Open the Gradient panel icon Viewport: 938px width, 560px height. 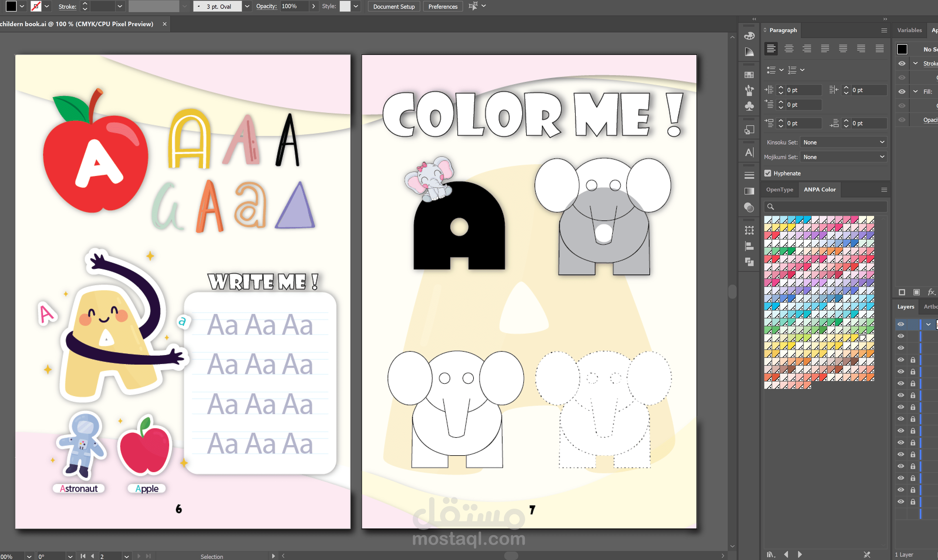(x=749, y=191)
